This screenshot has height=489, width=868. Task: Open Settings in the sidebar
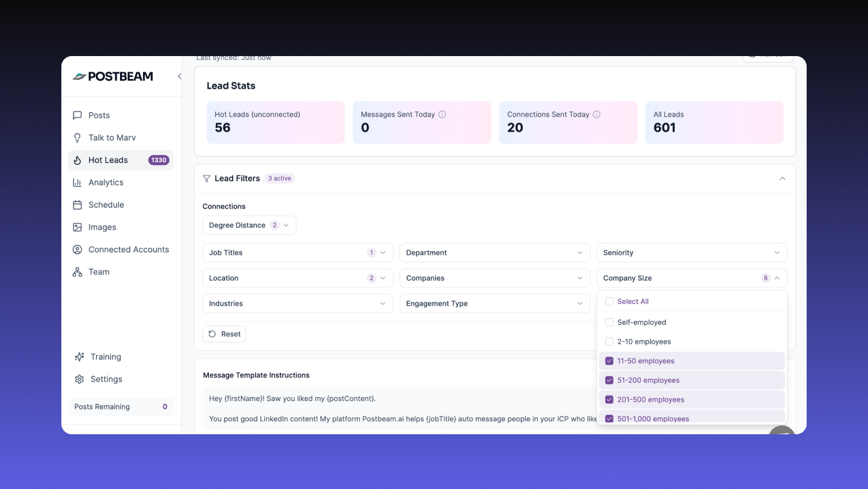point(121,379)
